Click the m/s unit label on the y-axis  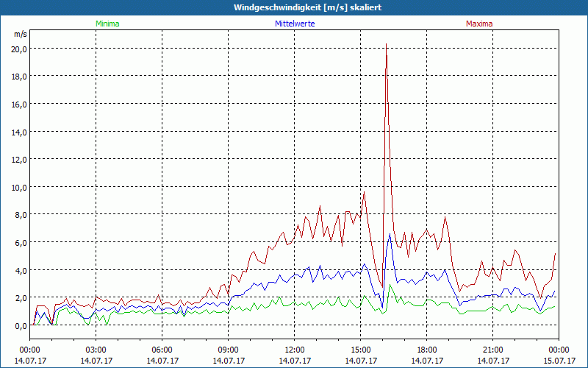(21, 34)
